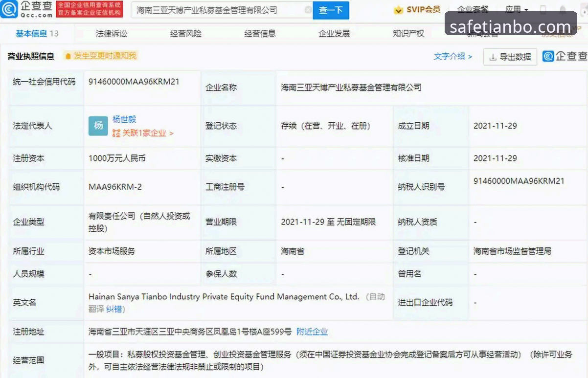Expand the 文字介绍 section arrow
This screenshot has height=378, width=588.
click(470, 56)
